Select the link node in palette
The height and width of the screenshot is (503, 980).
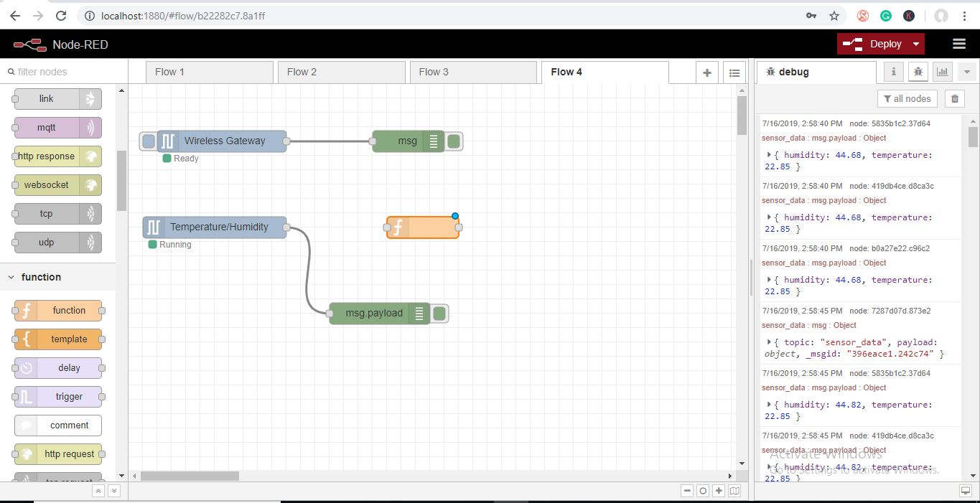57,99
